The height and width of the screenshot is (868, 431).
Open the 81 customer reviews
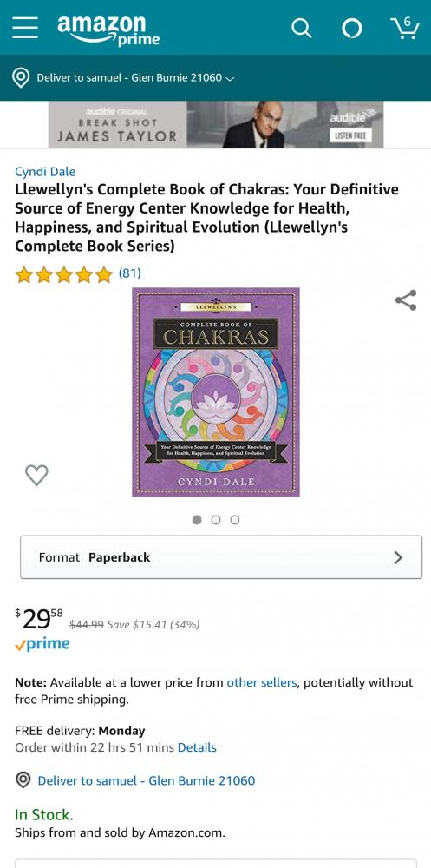click(x=129, y=273)
